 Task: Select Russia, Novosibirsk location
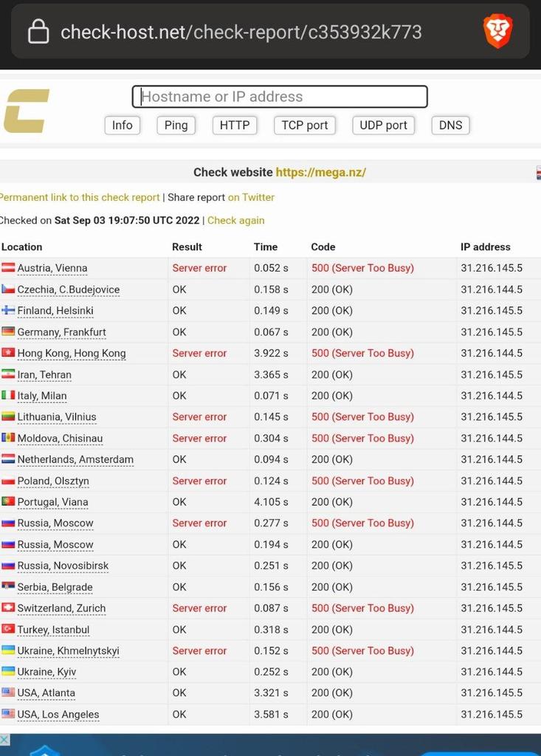tap(63, 566)
